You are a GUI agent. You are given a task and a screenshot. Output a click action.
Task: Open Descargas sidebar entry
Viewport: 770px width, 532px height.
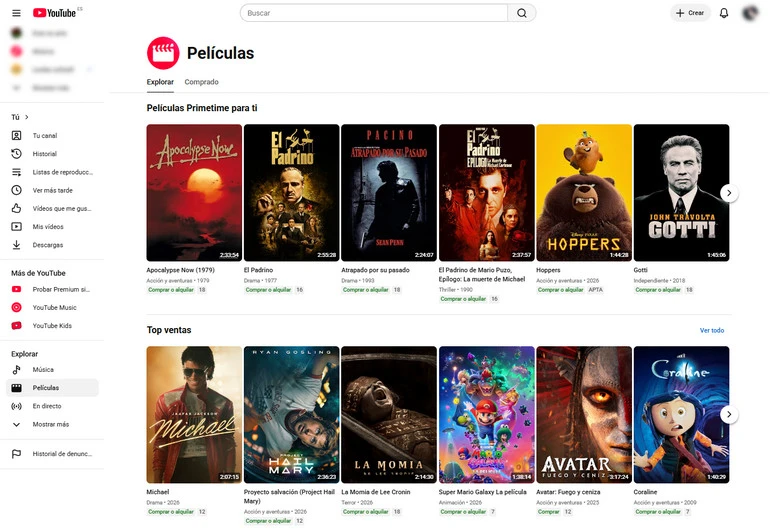[53, 245]
